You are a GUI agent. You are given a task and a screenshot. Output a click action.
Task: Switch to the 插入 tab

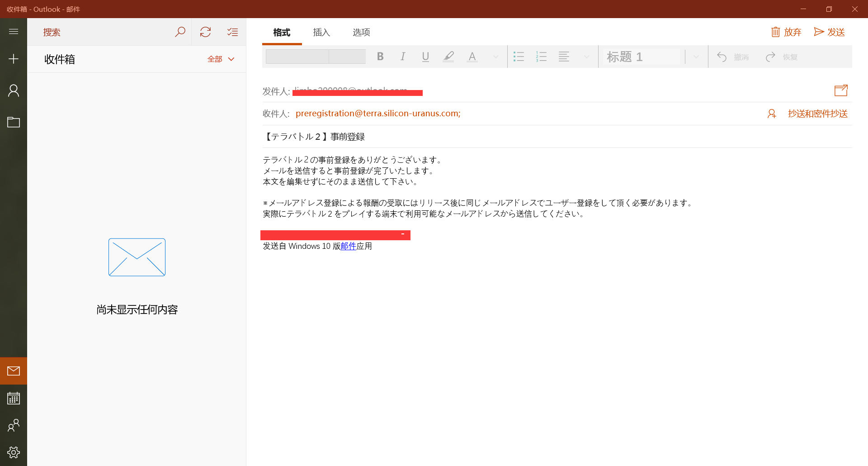coord(321,32)
